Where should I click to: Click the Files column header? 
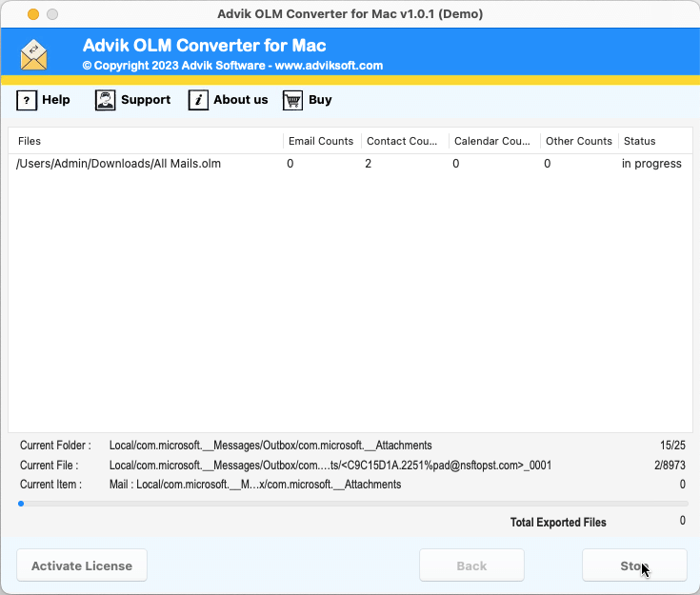[x=146, y=141]
